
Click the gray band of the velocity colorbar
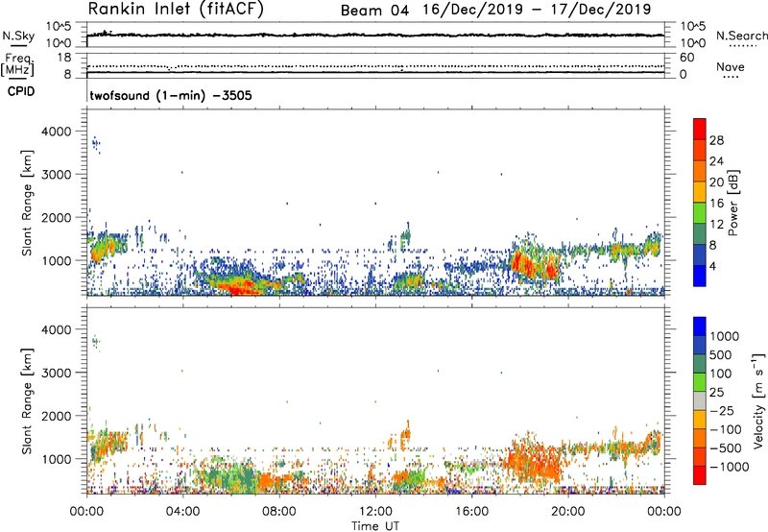700,401
